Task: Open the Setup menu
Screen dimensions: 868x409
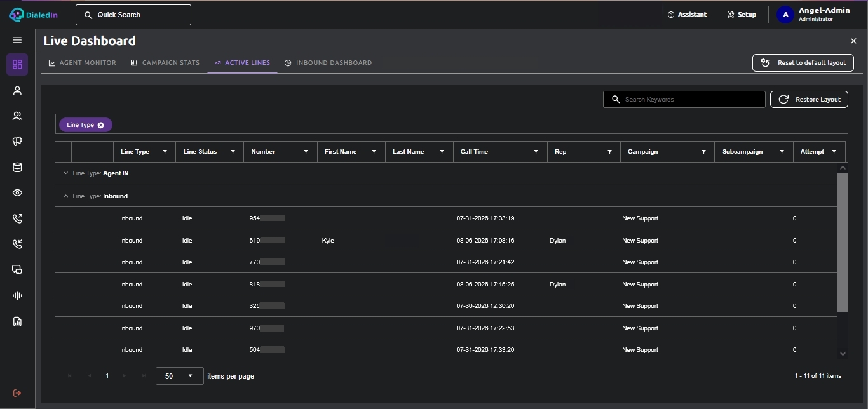Action: click(742, 15)
